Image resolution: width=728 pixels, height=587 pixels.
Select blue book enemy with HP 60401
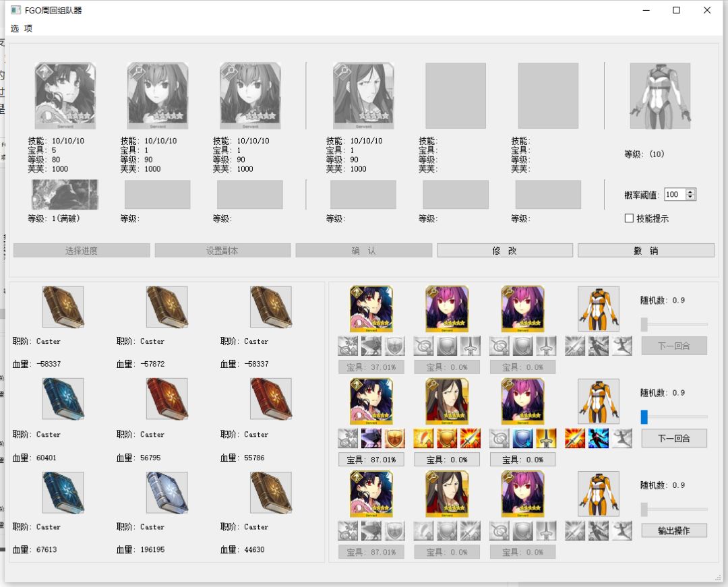[63, 398]
